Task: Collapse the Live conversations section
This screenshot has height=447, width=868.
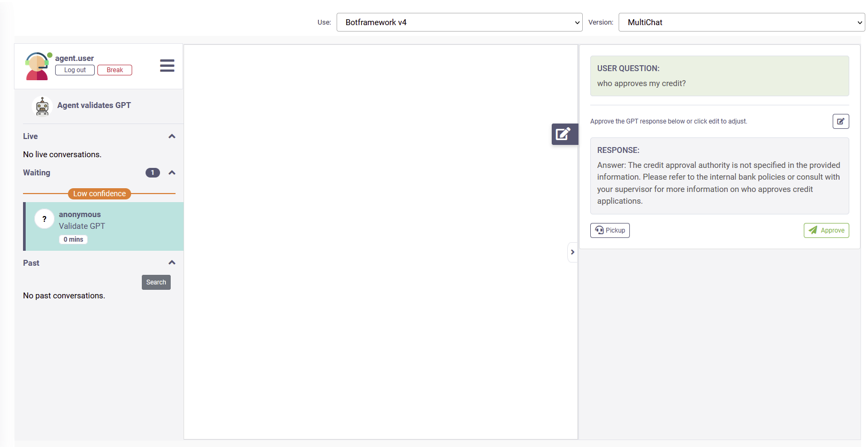Action: 172,136
